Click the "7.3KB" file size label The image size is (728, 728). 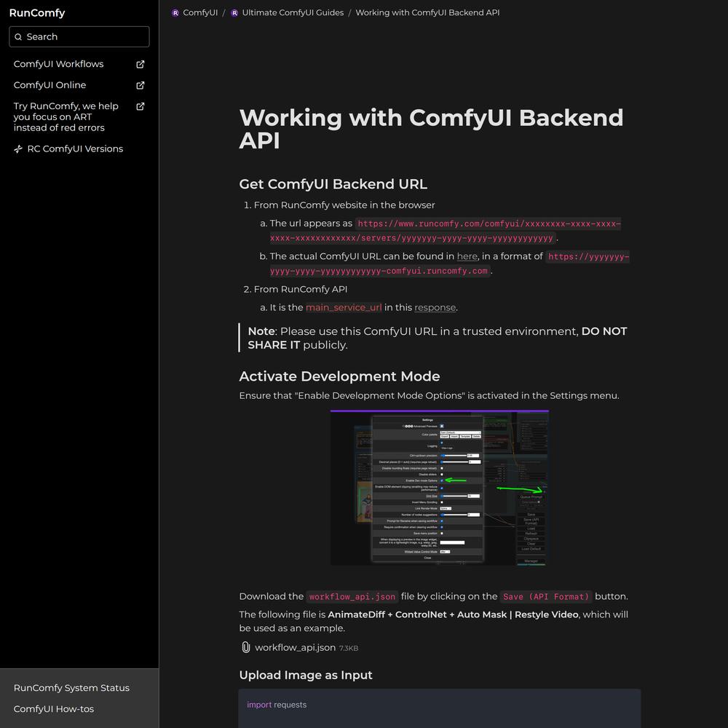(x=349, y=648)
